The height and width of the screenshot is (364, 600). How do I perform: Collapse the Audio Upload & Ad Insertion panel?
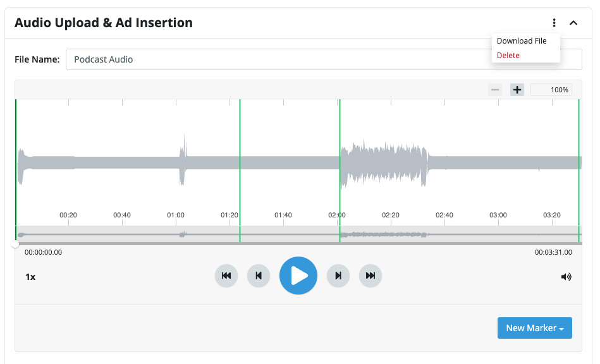(x=573, y=23)
